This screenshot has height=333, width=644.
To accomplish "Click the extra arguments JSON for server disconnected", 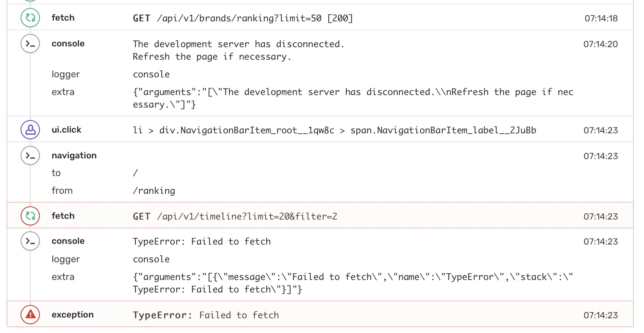I will 353,98.
